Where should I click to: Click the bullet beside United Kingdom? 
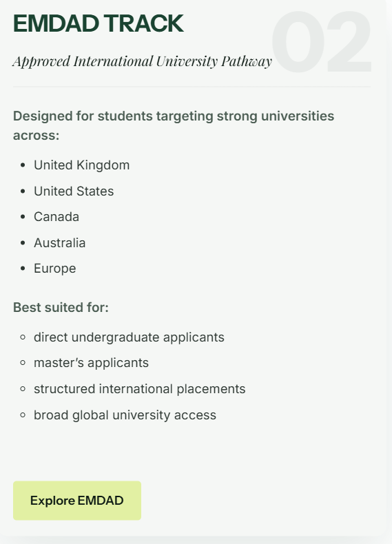click(23, 165)
